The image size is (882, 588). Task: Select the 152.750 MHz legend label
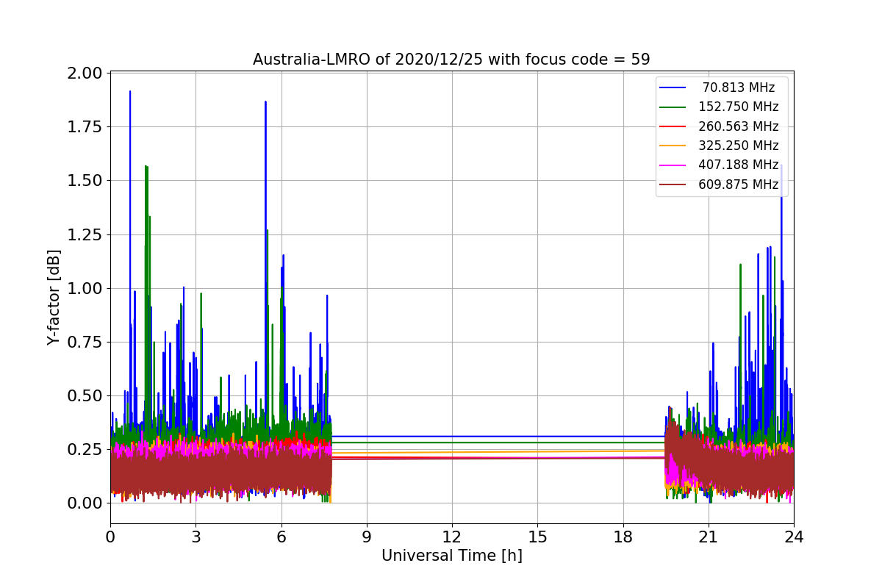[x=739, y=107]
